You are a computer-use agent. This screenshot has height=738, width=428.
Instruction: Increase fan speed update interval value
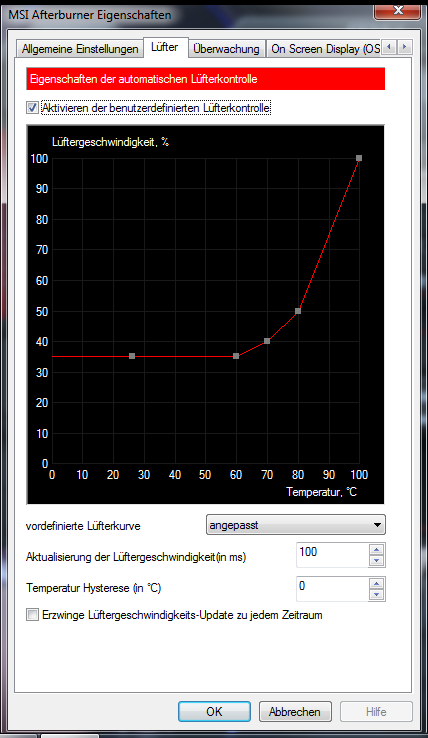click(x=376, y=549)
